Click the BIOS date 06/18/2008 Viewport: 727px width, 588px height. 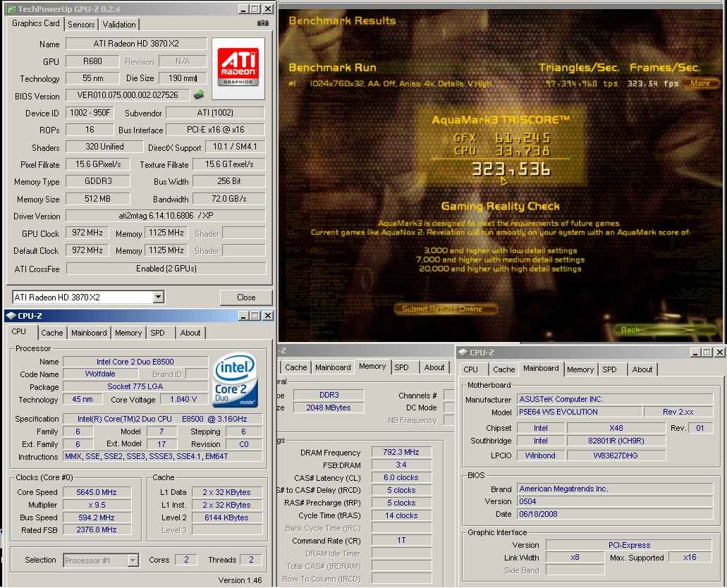tap(615, 514)
